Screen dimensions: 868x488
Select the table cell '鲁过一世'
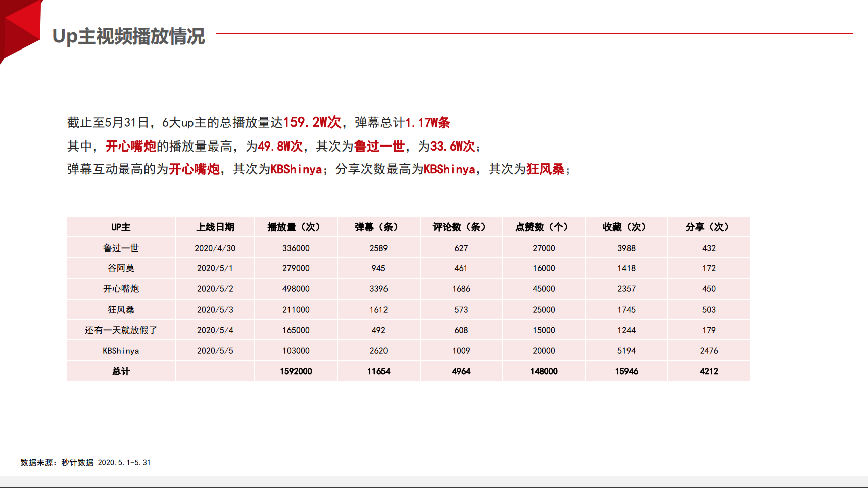121,248
